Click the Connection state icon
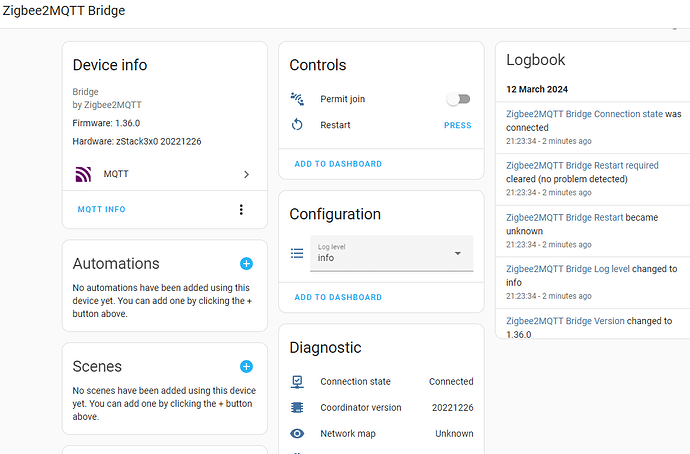 click(x=297, y=382)
